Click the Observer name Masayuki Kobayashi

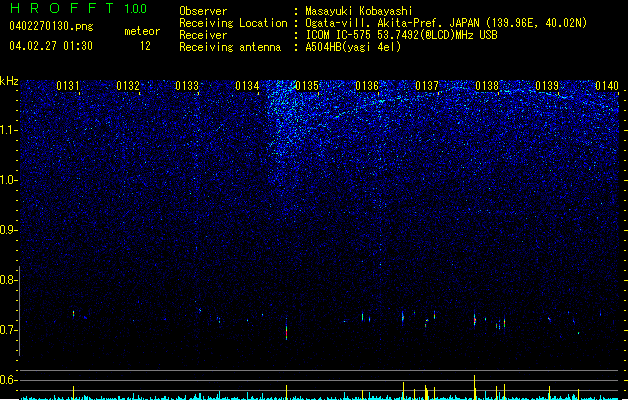(x=359, y=11)
